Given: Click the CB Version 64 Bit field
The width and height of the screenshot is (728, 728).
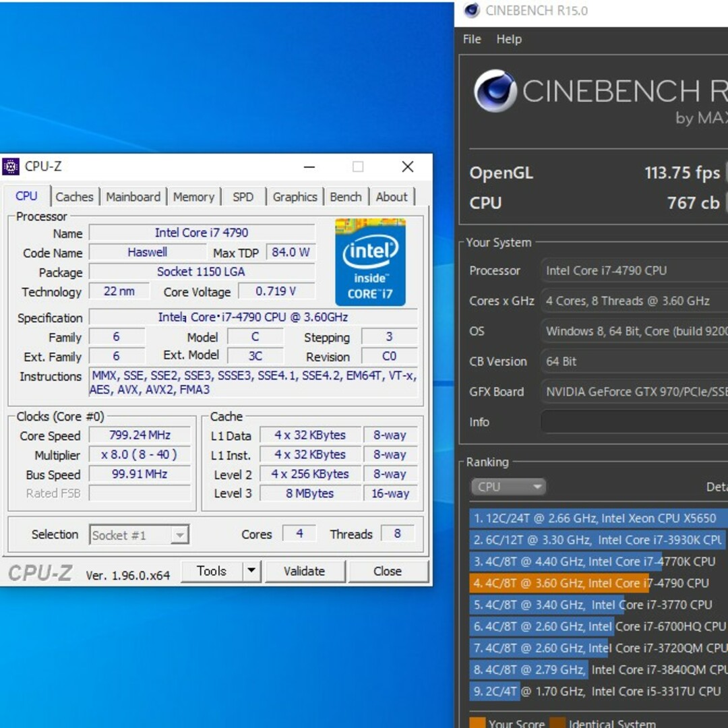Looking at the screenshot, I should coord(634,361).
